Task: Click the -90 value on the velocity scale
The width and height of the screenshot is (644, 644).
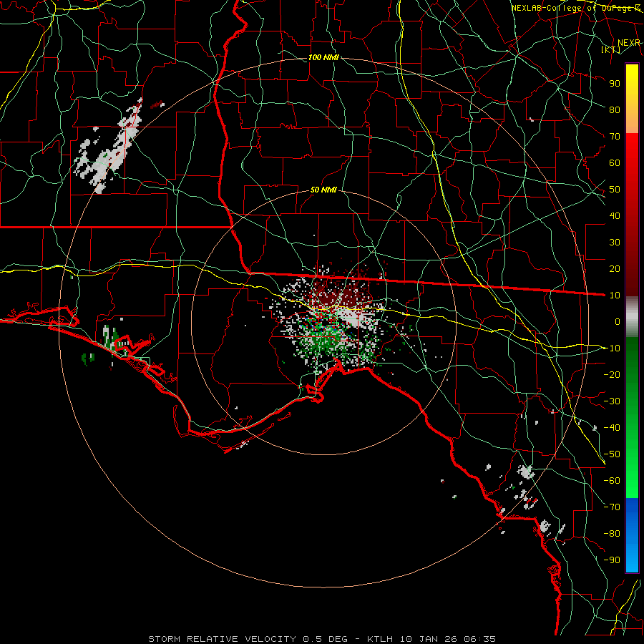Action: point(612,560)
